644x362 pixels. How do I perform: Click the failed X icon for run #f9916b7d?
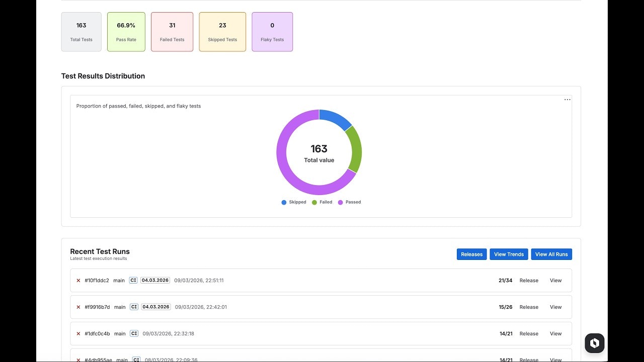(x=78, y=307)
